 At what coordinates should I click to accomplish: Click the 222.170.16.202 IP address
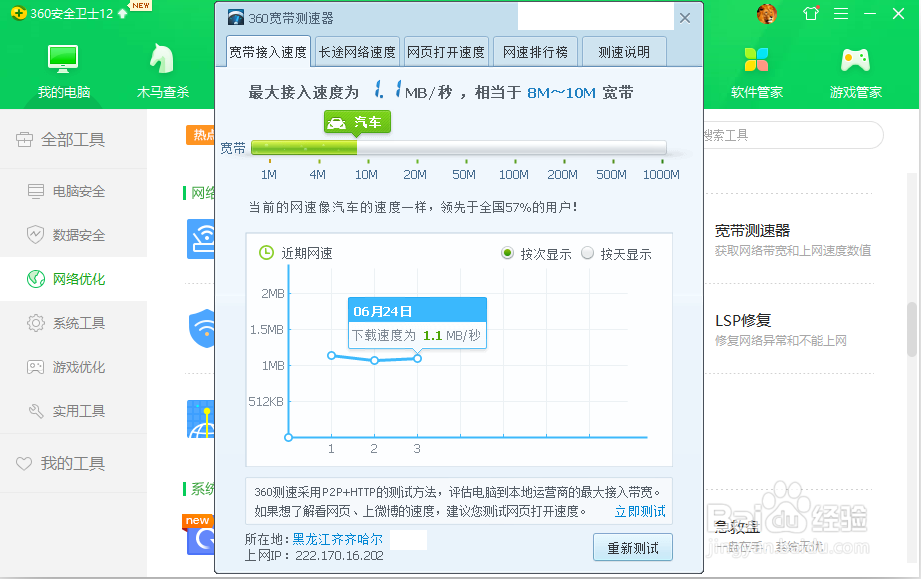pos(339,555)
